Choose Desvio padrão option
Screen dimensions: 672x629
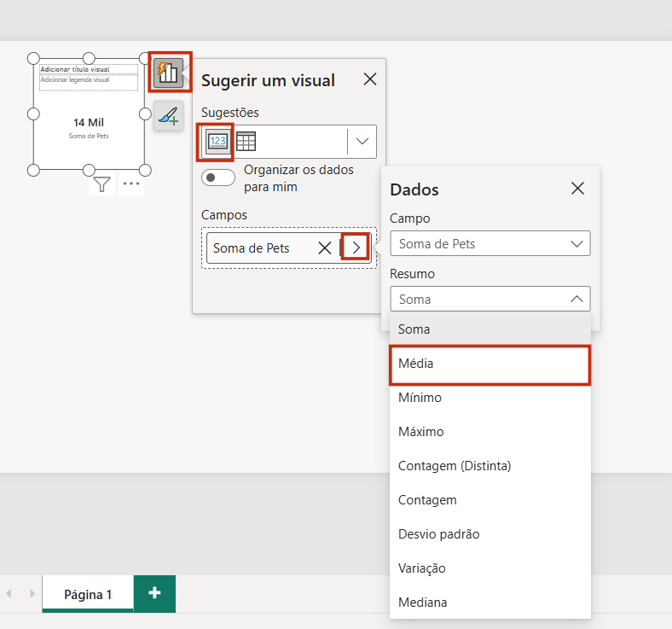(x=490, y=533)
